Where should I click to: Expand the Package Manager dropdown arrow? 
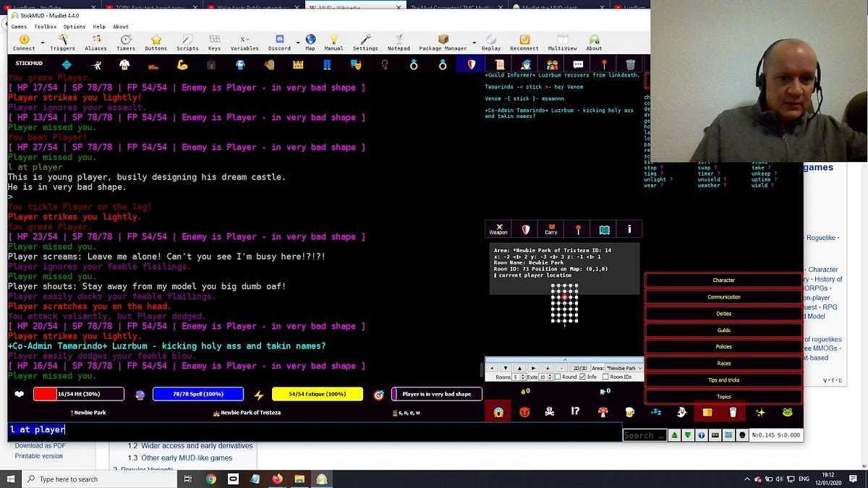click(x=474, y=43)
